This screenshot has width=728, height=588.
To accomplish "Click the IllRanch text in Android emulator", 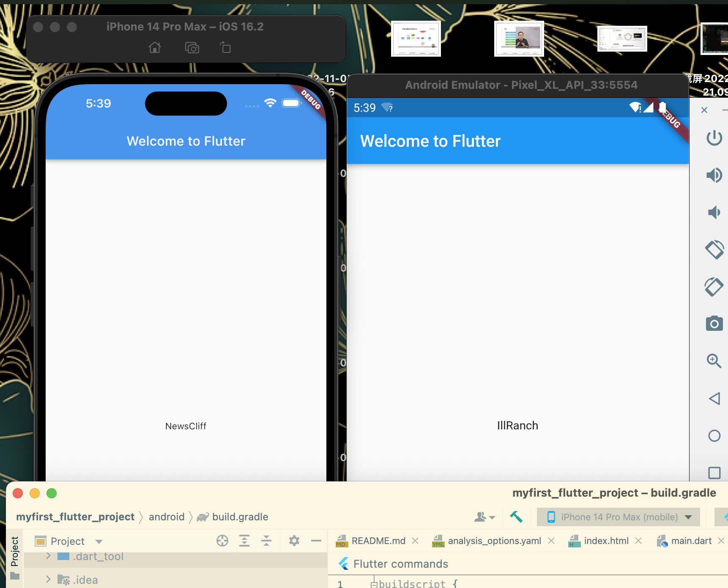I will [517, 426].
